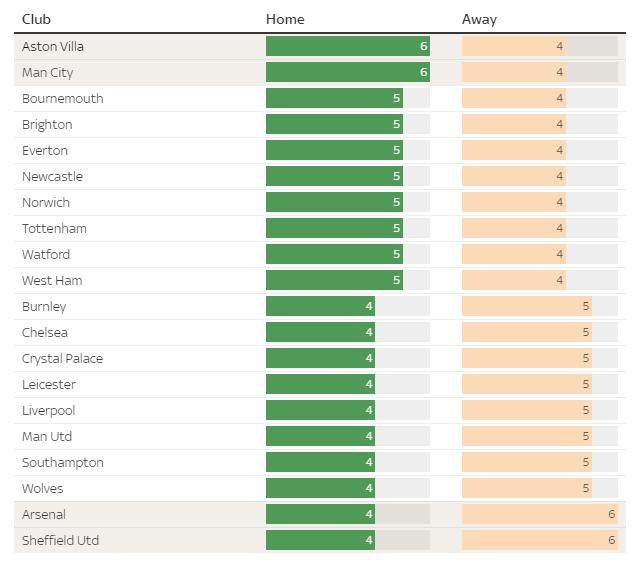Click Man City's green home bar

coord(347,72)
